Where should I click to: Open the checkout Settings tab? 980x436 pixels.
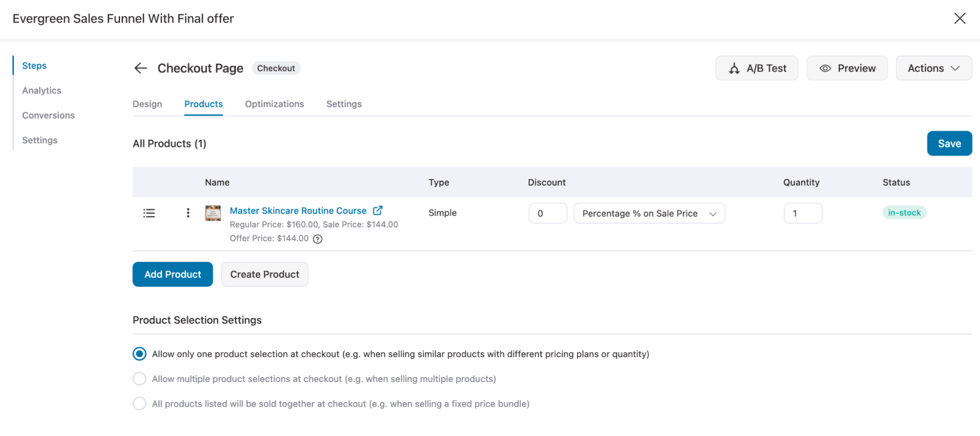click(344, 104)
